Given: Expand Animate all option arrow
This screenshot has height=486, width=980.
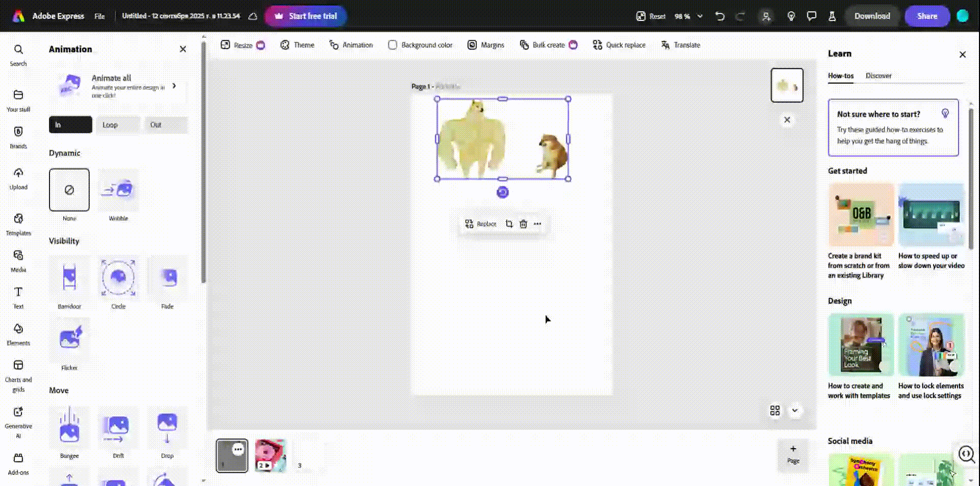Looking at the screenshot, I should (x=175, y=86).
